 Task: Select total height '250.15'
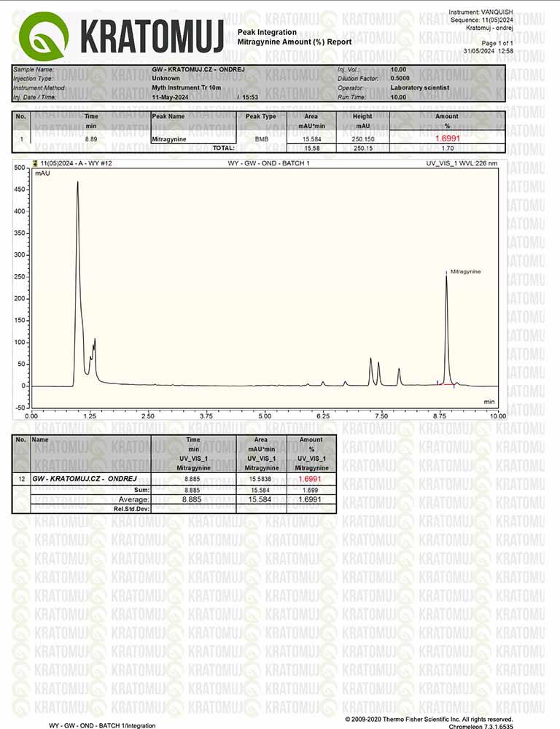tap(363, 148)
